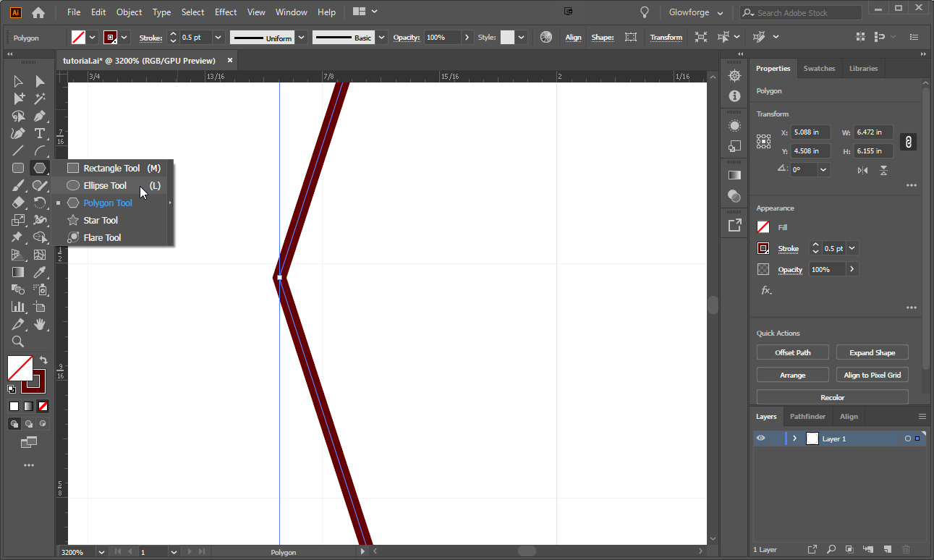Switch to the Swatches tab
The width and height of the screenshot is (934, 560).
819,68
